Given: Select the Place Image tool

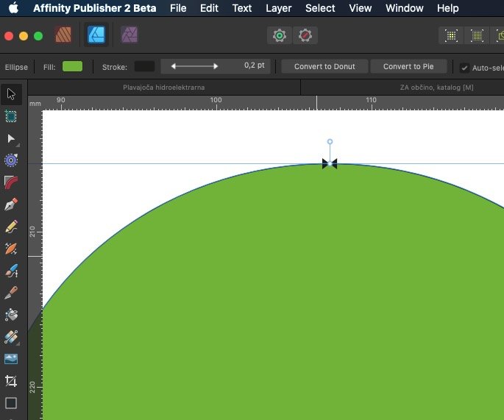Looking at the screenshot, I should 11,359.
